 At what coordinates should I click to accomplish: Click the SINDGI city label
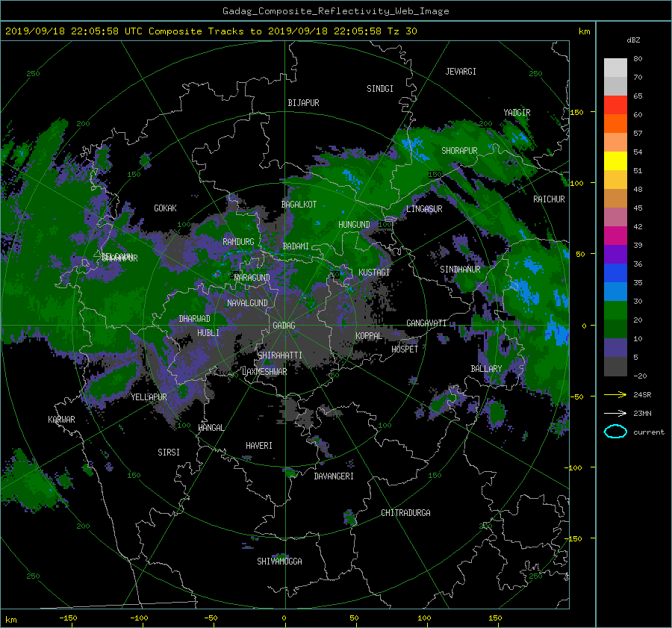380,89
